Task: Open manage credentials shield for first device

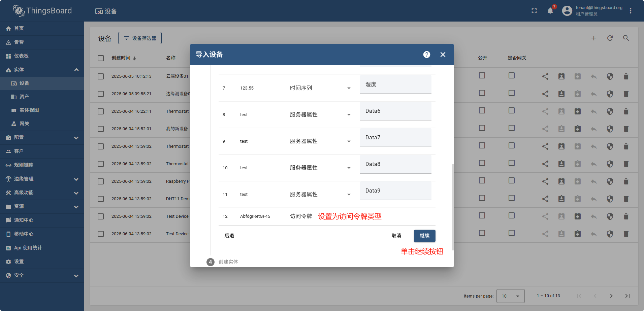Action: pos(610,76)
